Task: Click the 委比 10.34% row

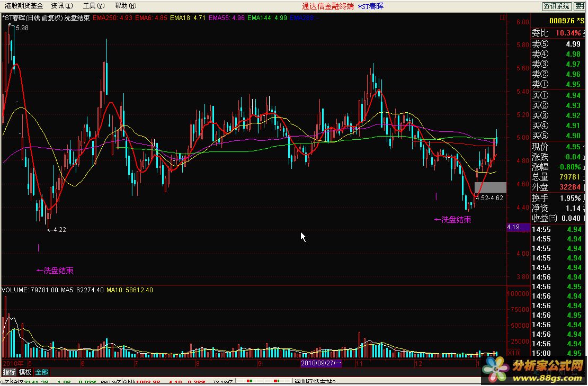Action: click(558, 33)
